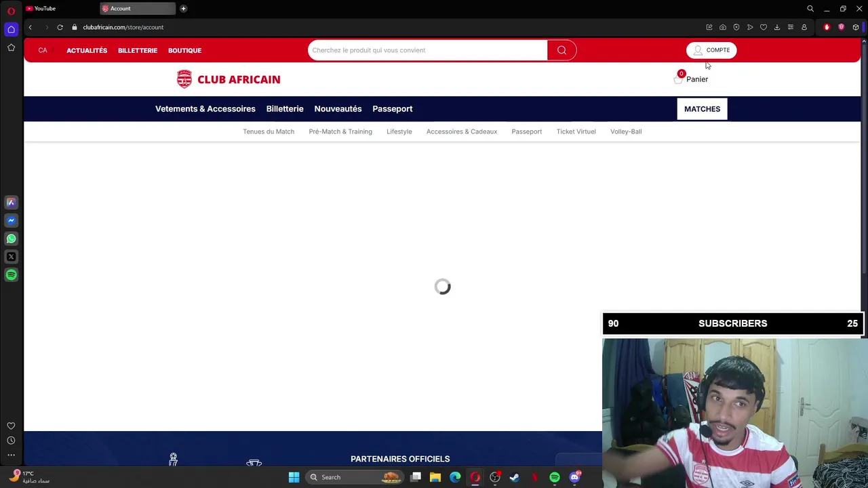Viewport: 868px width, 488px height.
Task: Click the COMPTE account button
Action: (711, 50)
